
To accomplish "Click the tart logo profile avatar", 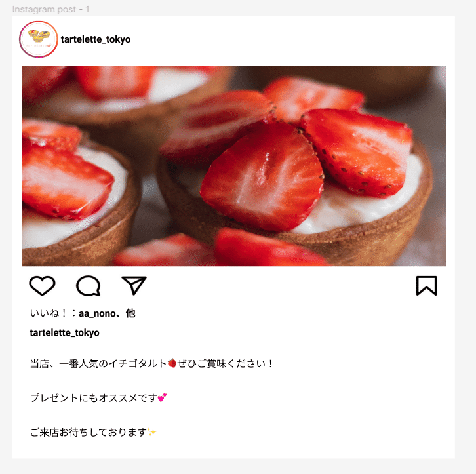I will click(x=38, y=39).
